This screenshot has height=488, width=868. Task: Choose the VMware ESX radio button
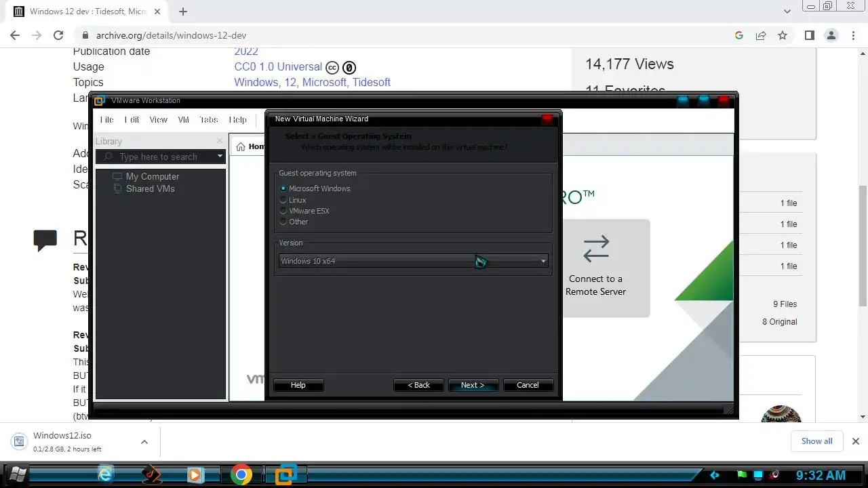(283, 211)
